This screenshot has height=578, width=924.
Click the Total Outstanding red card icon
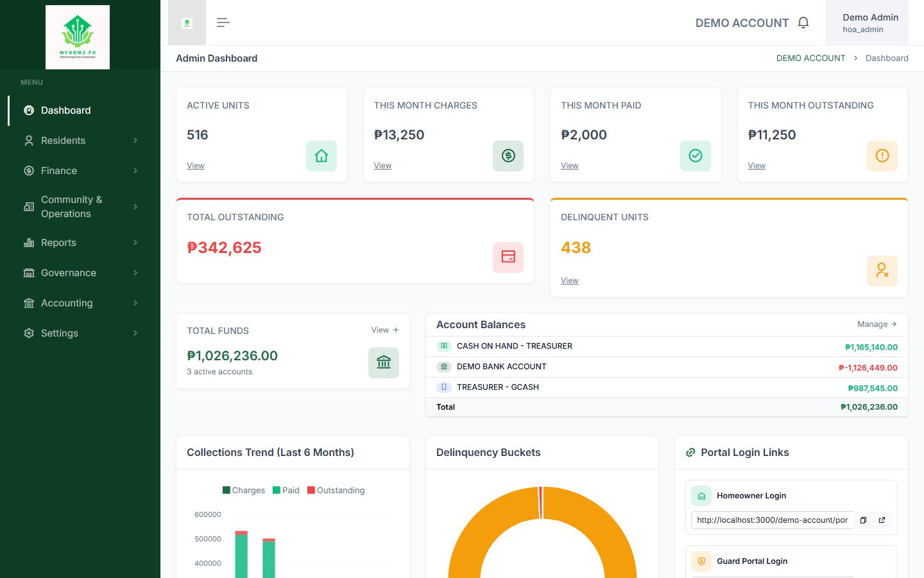point(508,257)
